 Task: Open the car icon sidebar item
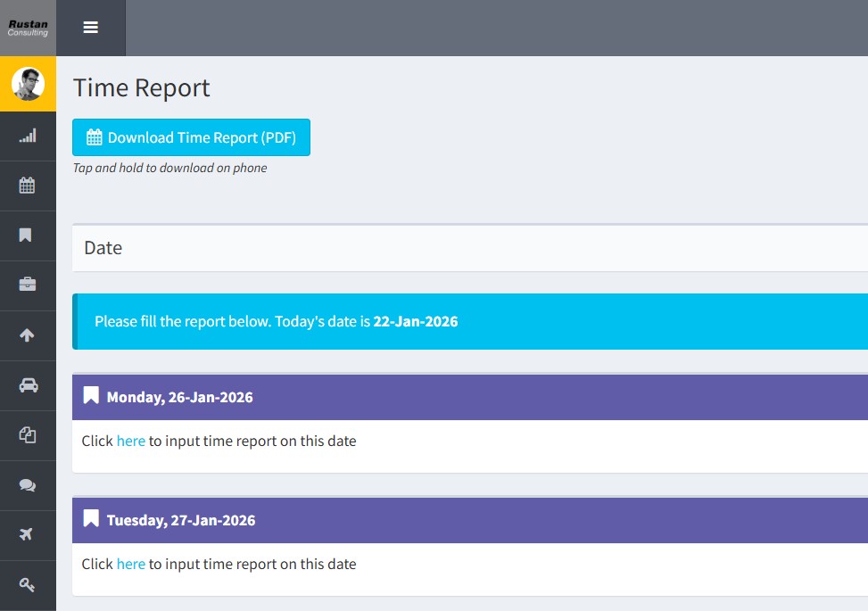click(28, 385)
